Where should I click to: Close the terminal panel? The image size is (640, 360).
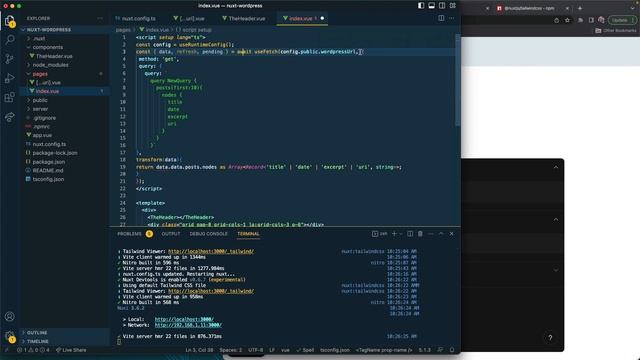[x=451, y=234]
